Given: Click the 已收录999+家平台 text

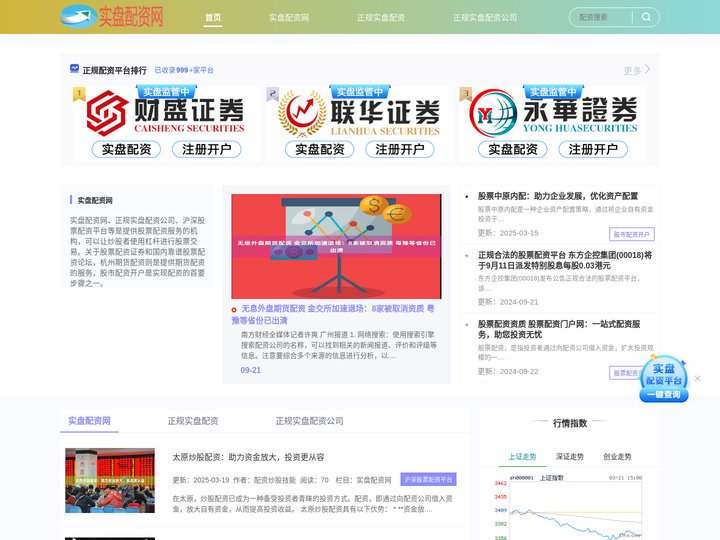Looking at the screenshot, I should point(184,70).
